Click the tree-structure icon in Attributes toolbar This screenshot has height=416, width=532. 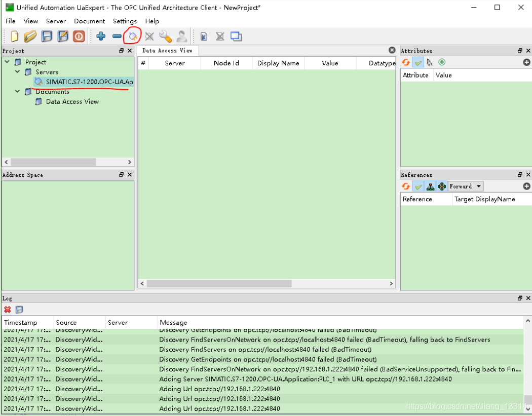pyautogui.click(x=430, y=62)
